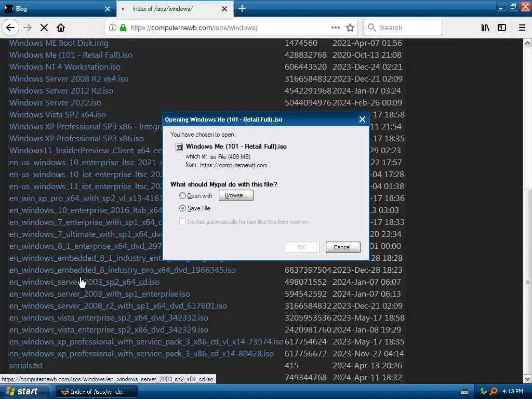Toggle the sidebar icon in the toolbar
This screenshot has width=532, height=399.
502,28
